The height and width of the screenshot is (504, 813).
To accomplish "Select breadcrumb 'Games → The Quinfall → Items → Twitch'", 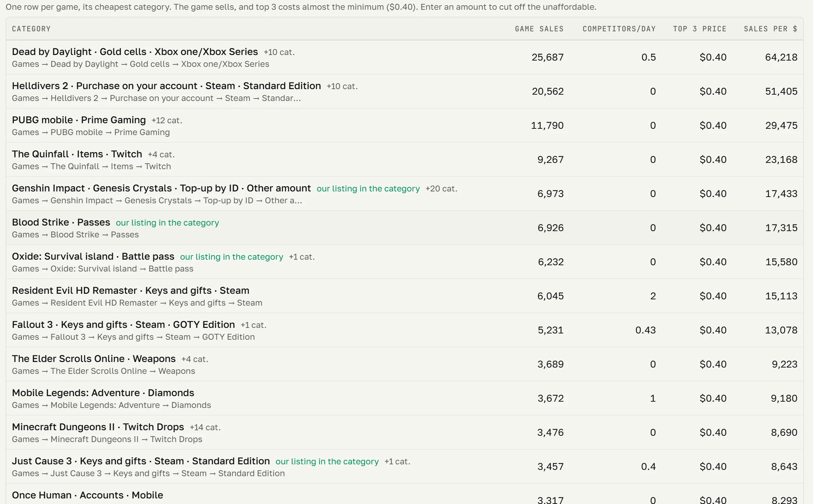I will pos(91,166).
